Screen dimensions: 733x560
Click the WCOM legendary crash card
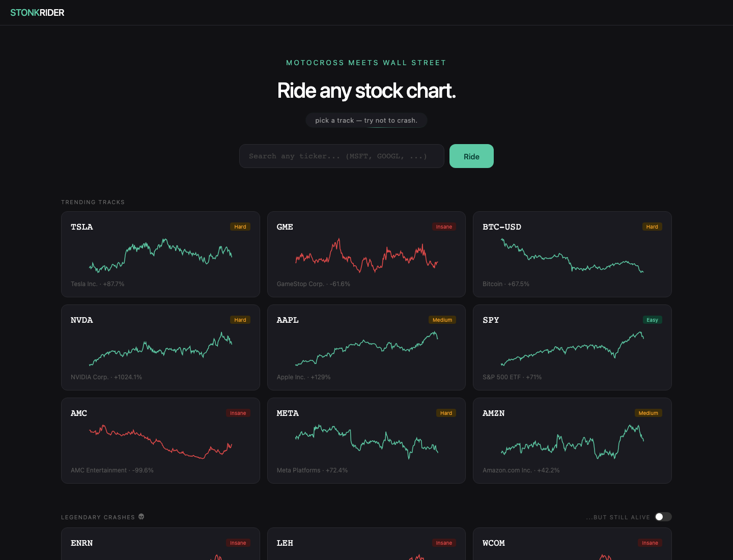coord(572,544)
